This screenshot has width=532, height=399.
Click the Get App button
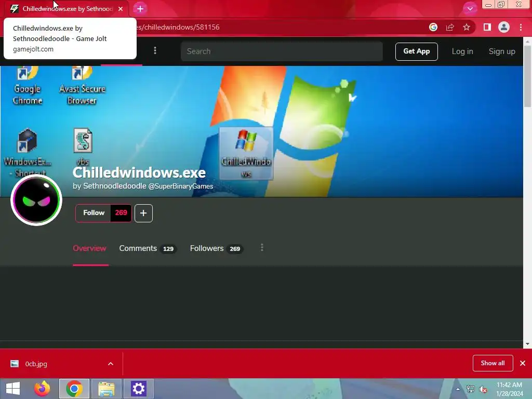pyautogui.click(x=416, y=51)
